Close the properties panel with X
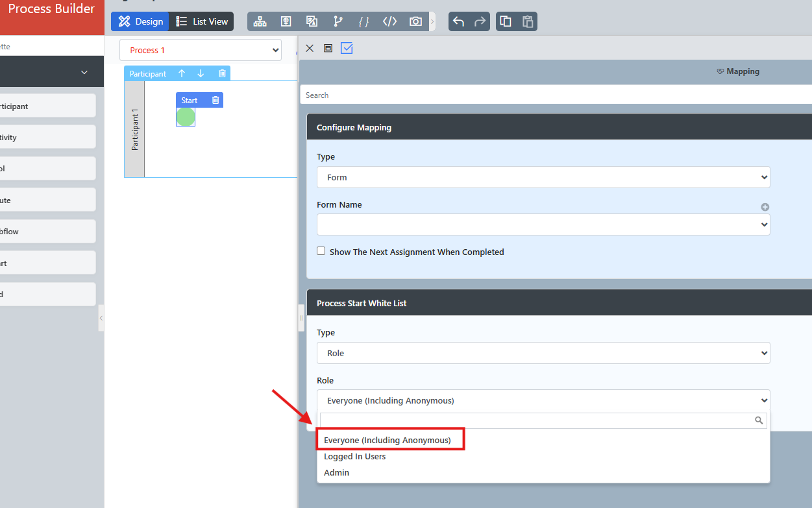Screen dimensions: 812x508 click(x=310, y=48)
